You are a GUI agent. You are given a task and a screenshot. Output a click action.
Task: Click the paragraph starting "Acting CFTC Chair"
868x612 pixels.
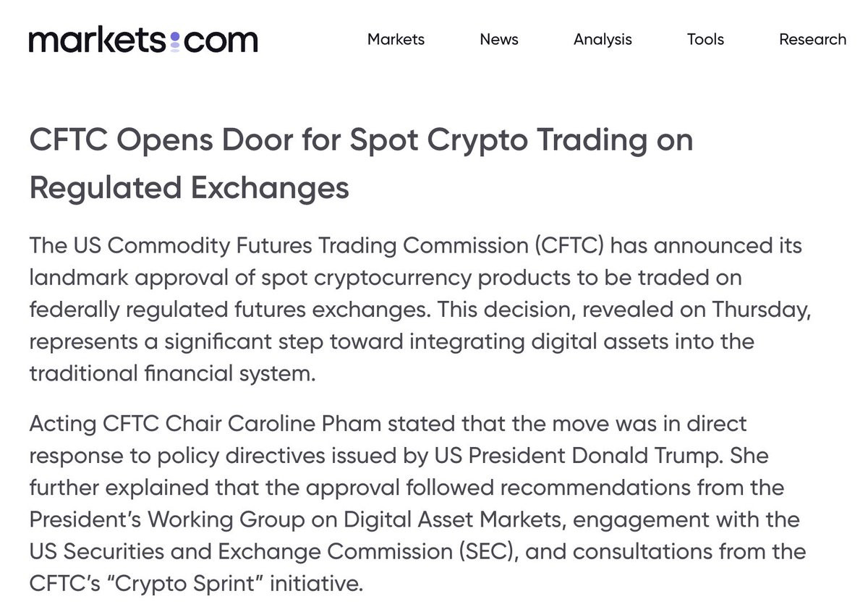(x=417, y=503)
